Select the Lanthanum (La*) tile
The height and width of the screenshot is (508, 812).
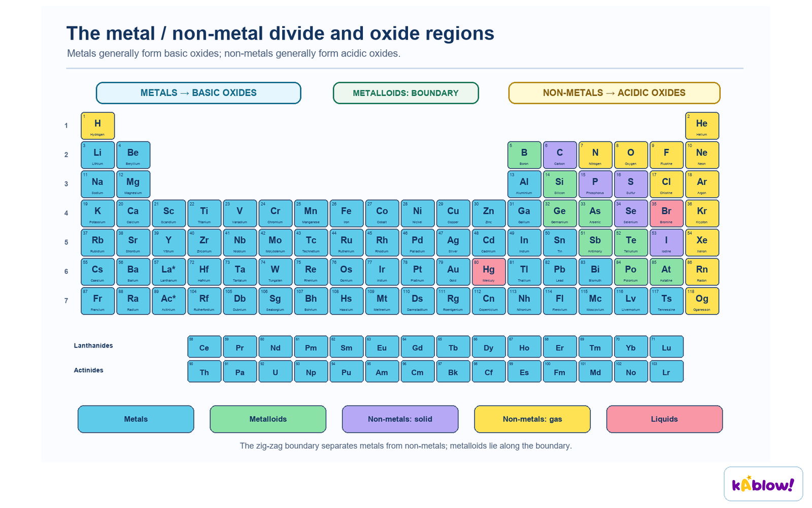(x=169, y=272)
